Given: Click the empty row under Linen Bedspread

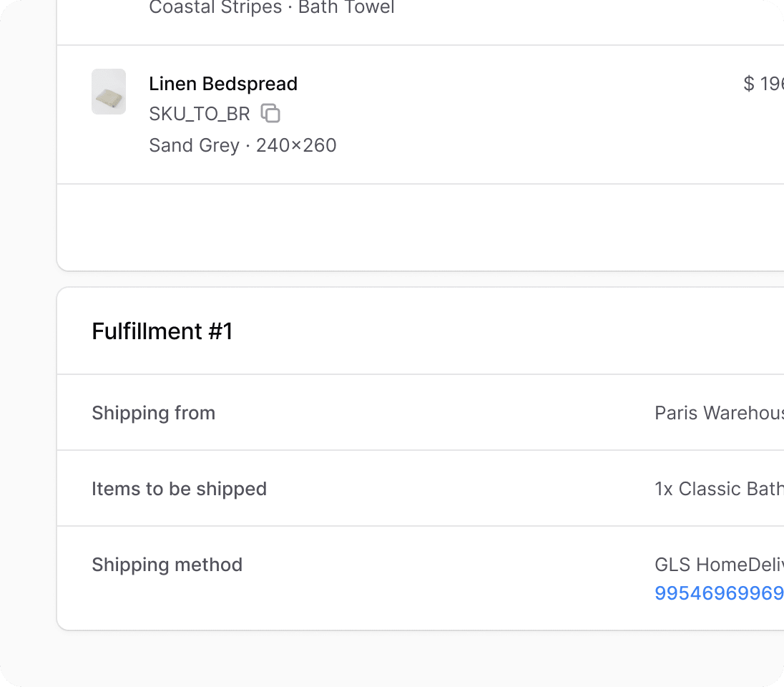Looking at the screenshot, I should [x=421, y=227].
